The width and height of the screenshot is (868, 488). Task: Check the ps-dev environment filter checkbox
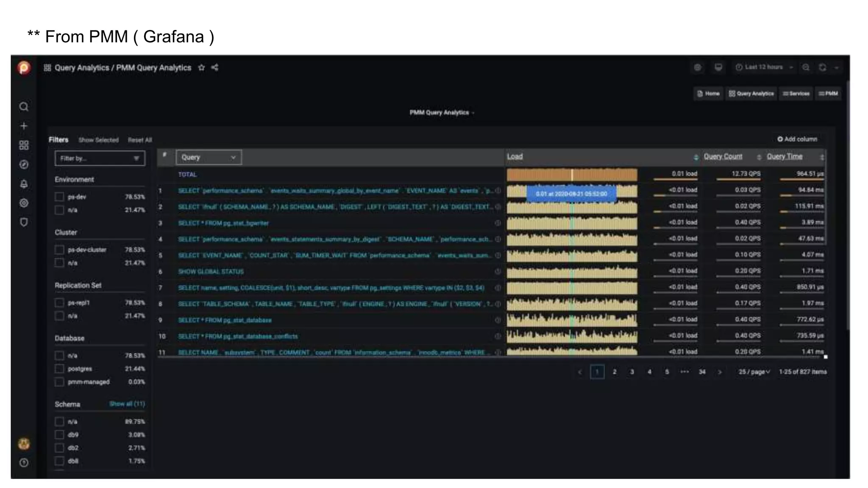(x=59, y=197)
